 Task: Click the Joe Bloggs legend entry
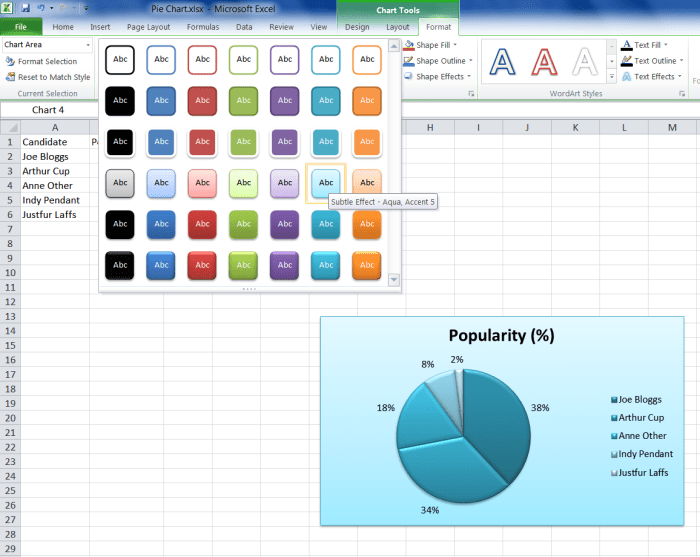pyautogui.click(x=636, y=399)
